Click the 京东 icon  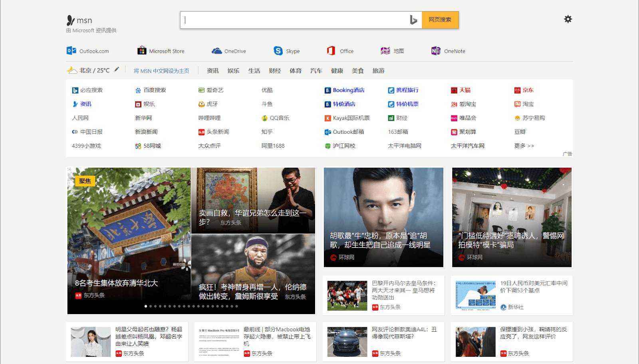click(x=517, y=90)
